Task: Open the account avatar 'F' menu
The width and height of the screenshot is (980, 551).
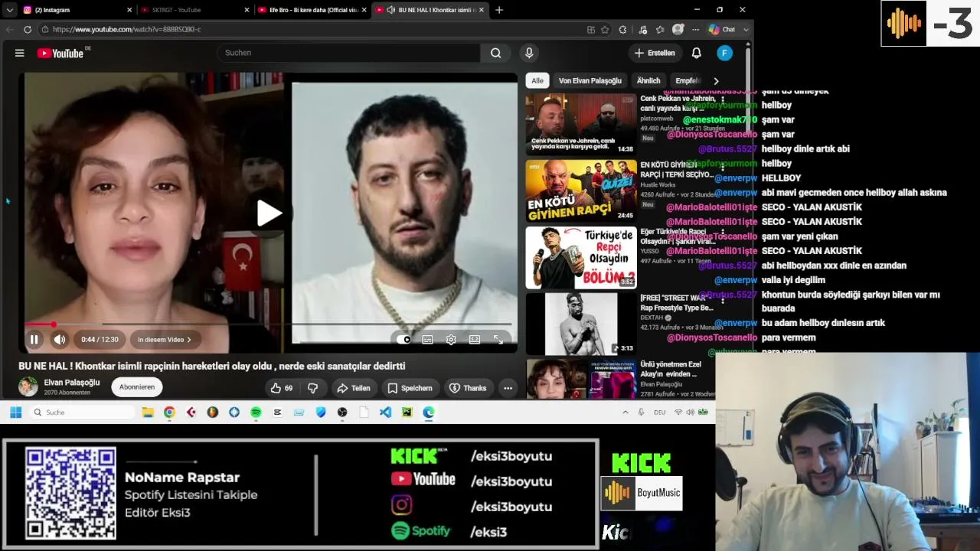Action: click(x=724, y=53)
